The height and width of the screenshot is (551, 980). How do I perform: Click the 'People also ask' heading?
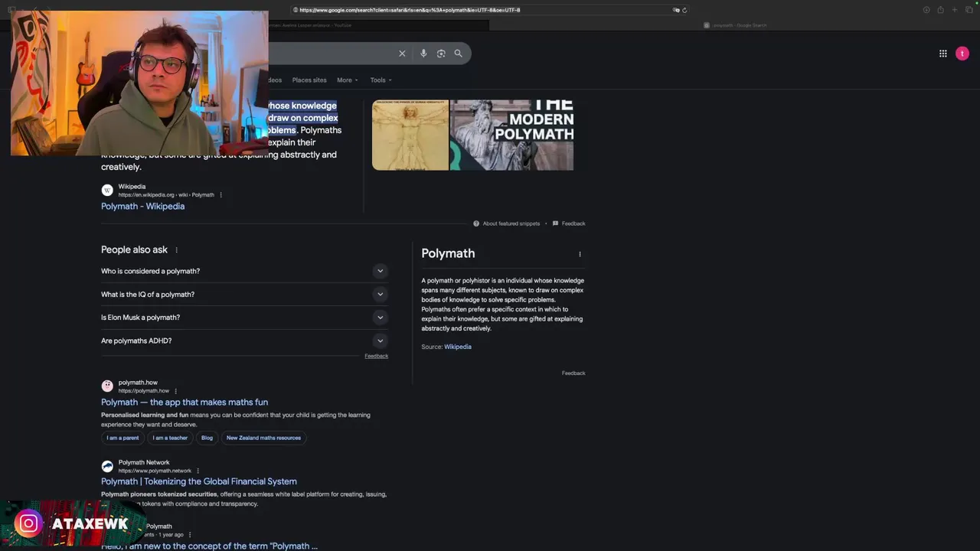[134, 250]
